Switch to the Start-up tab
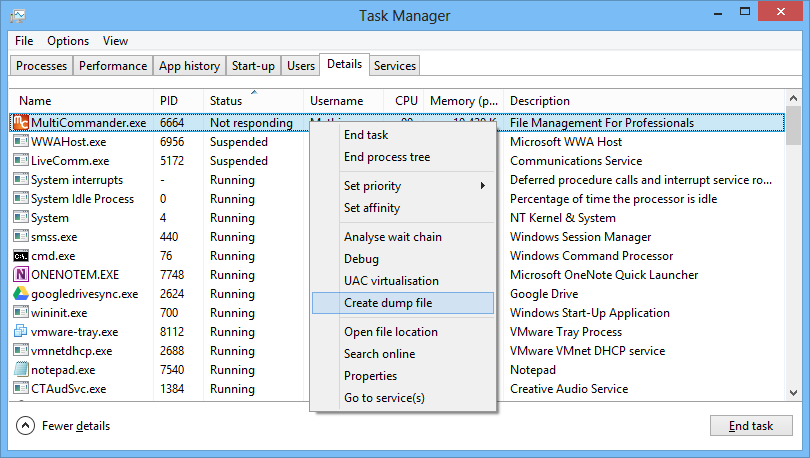Viewport: 810px width, 458px height. coord(253,66)
